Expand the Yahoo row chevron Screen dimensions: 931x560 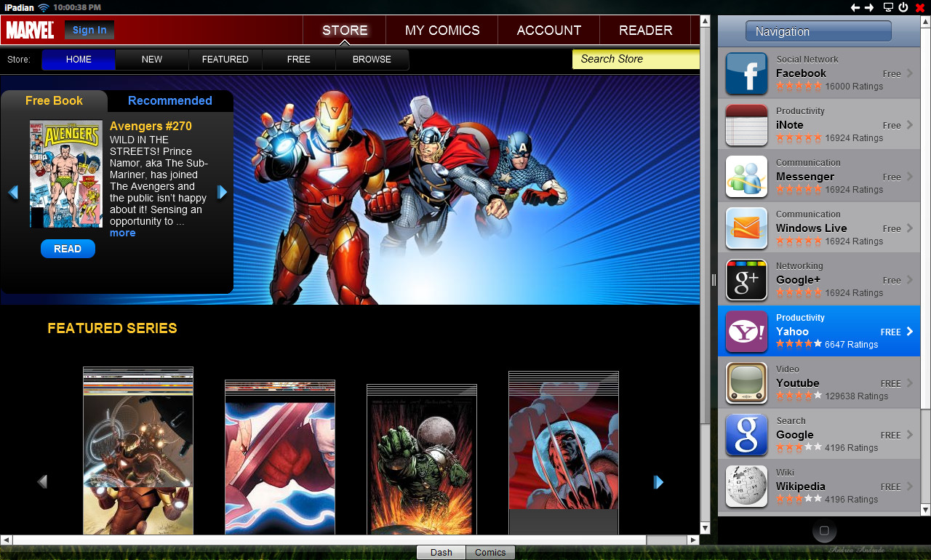pyautogui.click(x=909, y=332)
